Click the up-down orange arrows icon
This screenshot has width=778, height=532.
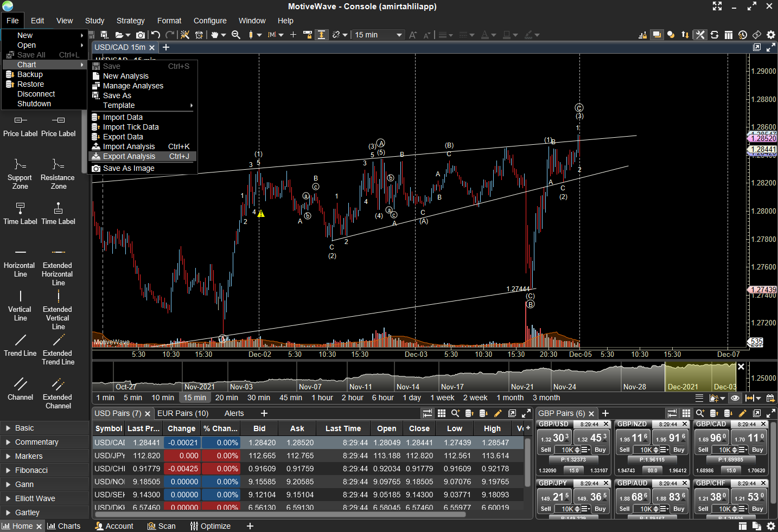point(685,35)
